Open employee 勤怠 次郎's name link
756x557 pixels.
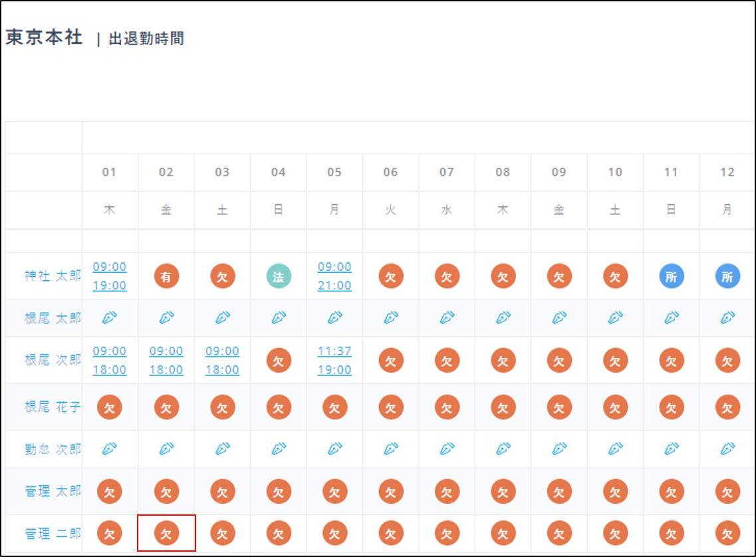coord(53,449)
